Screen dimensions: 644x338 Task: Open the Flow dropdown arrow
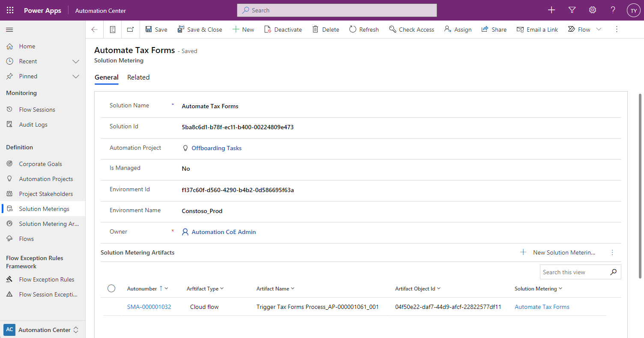(x=599, y=30)
